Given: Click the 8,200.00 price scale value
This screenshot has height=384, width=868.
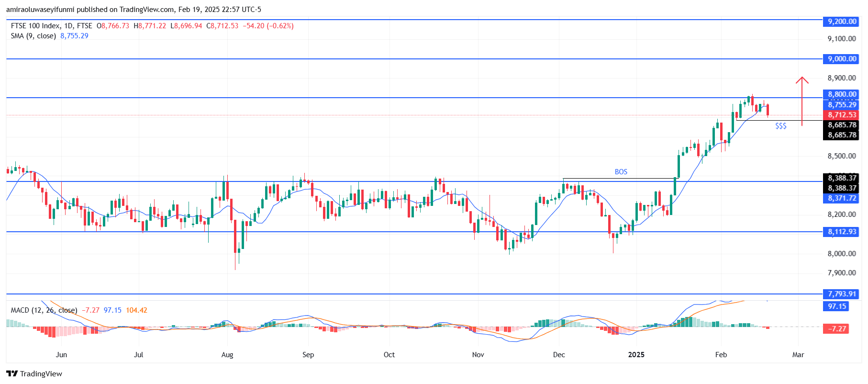Looking at the screenshot, I should coord(842,215).
